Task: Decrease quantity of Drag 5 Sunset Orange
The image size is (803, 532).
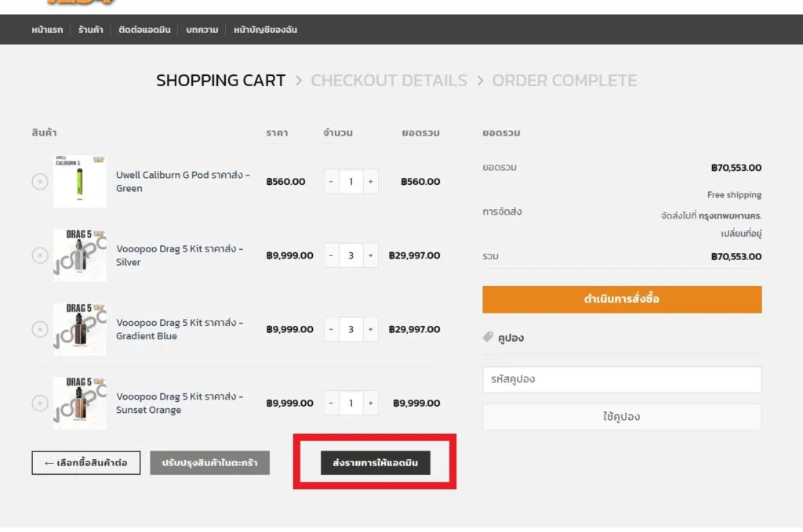Action: (x=331, y=404)
